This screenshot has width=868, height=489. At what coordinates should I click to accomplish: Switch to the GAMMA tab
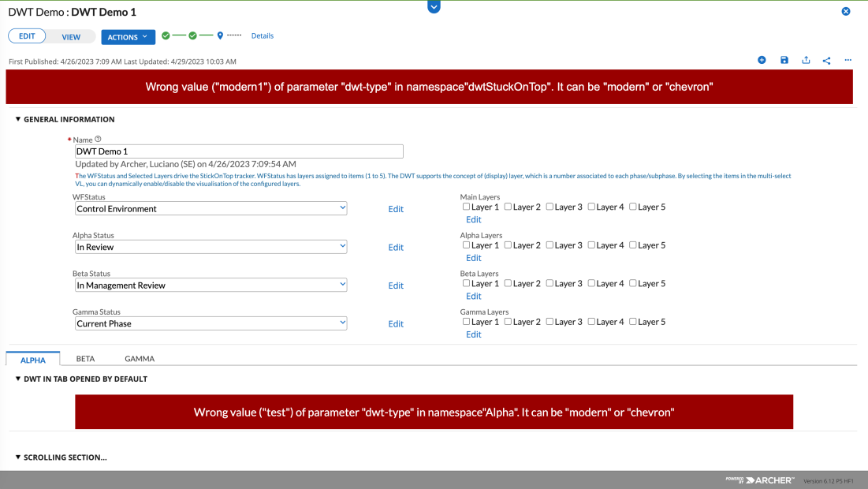[x=140, y=359]
